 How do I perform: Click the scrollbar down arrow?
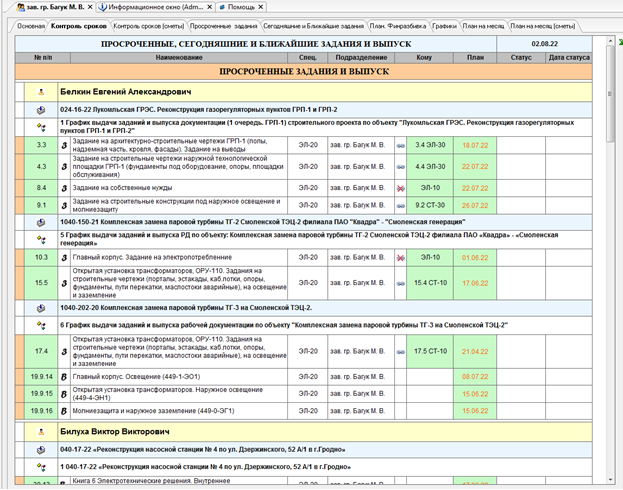610,480
